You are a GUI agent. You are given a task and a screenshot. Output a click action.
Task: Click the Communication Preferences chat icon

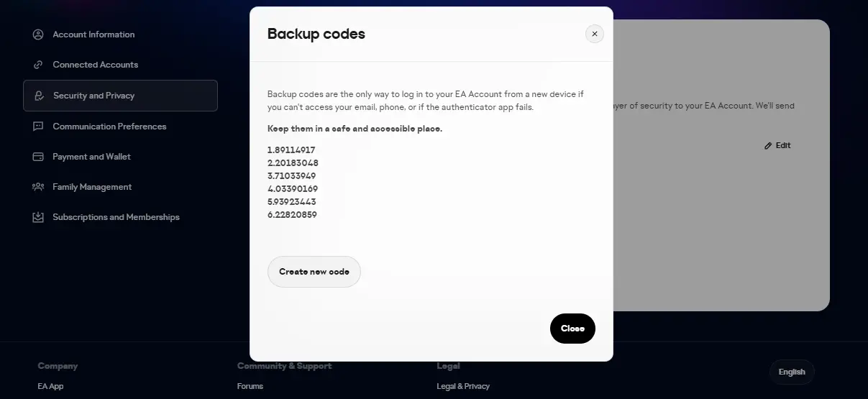pos(38,127)
